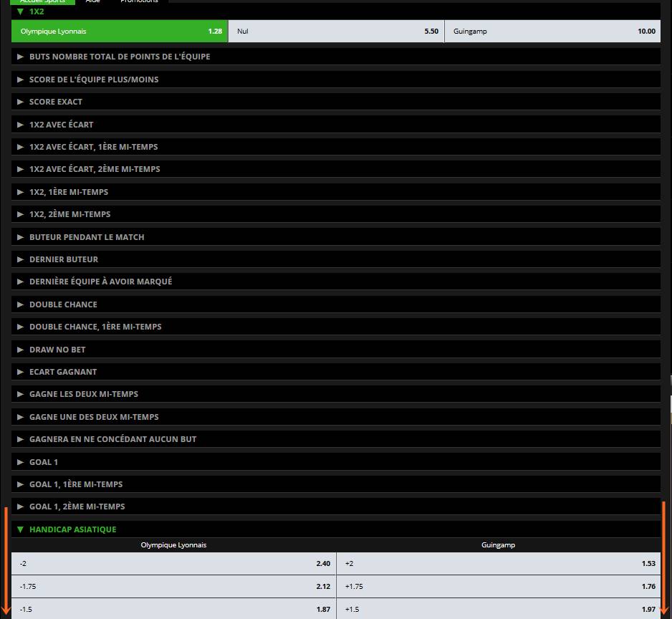Click Guingamp handicap column header
This screenshot has height=619, width=672.
pos(498,544)
